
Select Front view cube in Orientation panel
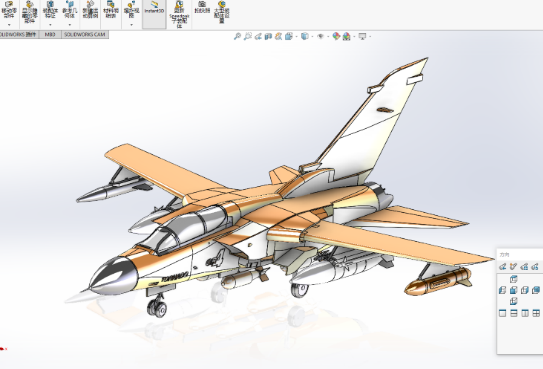513,290
